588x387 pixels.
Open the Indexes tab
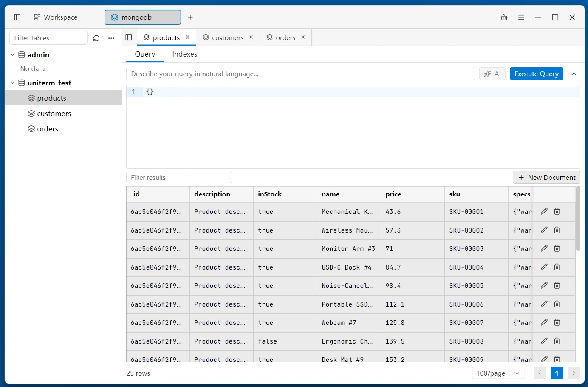(184, 54)
